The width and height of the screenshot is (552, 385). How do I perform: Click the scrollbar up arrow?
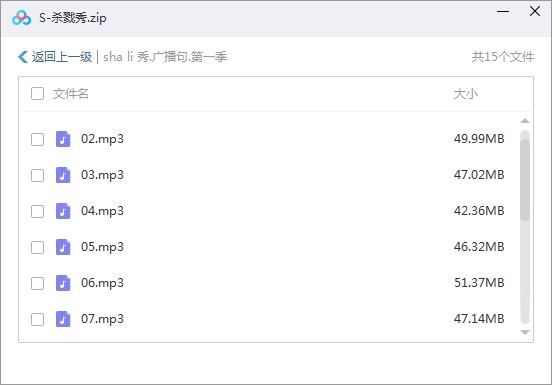pos(525,121)
